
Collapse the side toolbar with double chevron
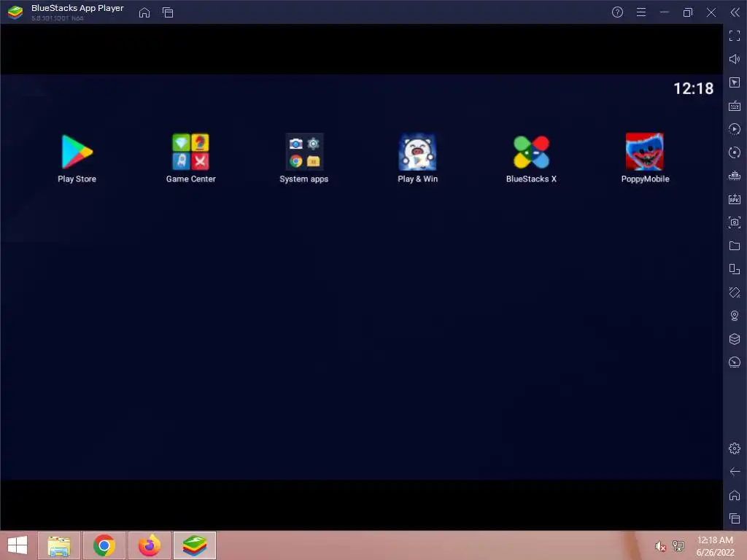(735, 12)
